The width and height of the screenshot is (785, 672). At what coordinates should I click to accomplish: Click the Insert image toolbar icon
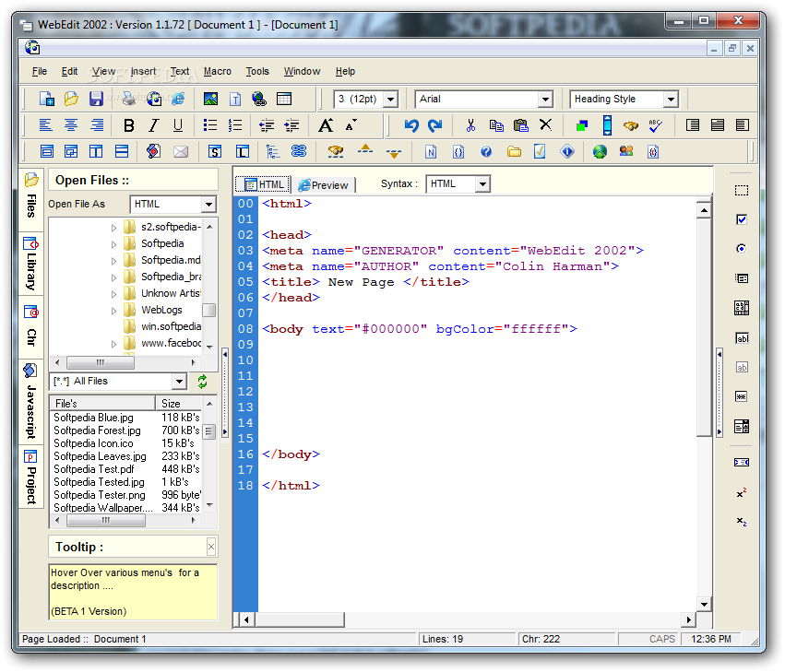click(210, 99)
